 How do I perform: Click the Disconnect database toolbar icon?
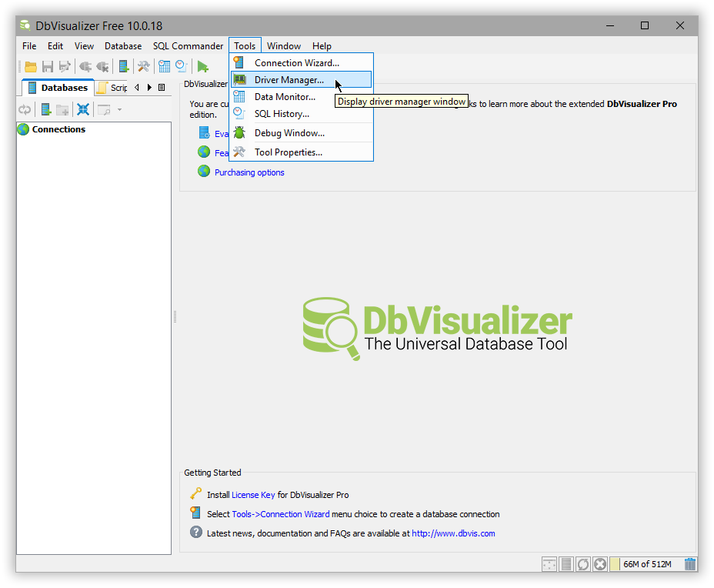(x=104, y=66)
